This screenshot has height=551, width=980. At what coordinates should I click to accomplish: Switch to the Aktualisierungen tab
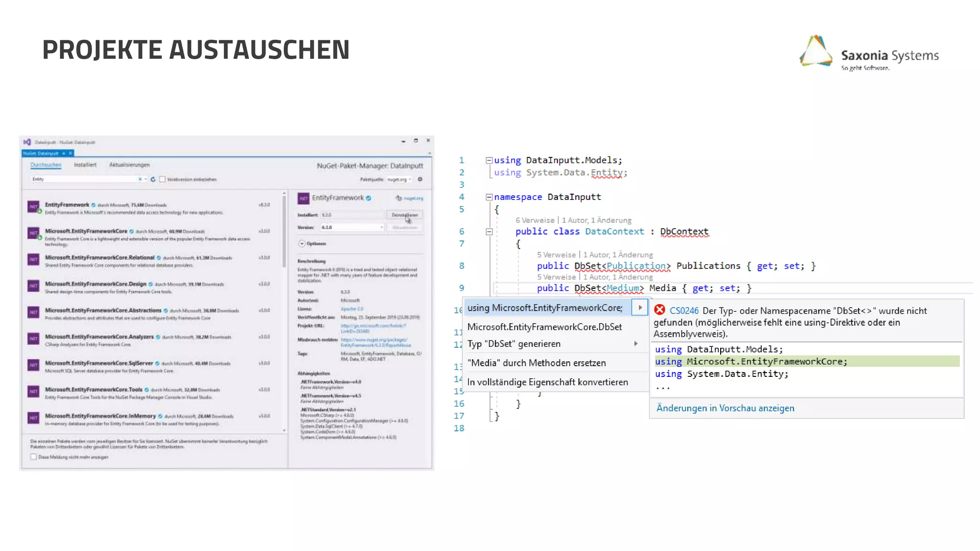[x=129, y=165]
